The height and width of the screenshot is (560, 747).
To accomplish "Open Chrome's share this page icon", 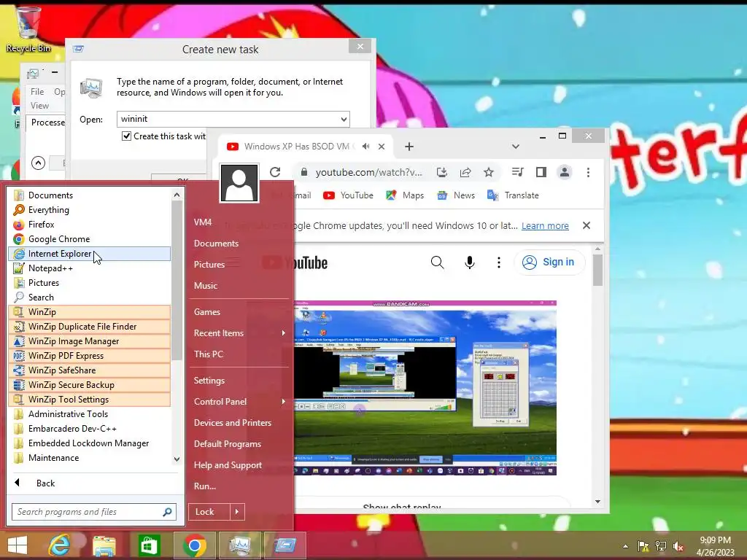I will [x=465, y=172].
